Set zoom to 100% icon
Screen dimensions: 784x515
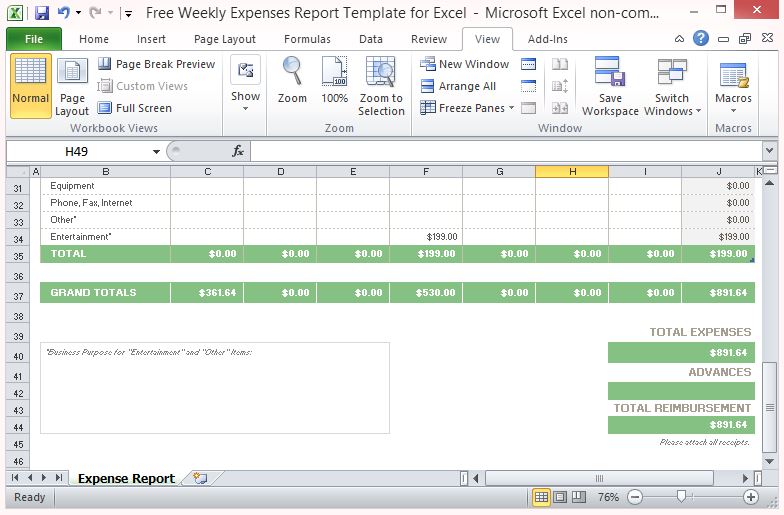pos(335,86)
